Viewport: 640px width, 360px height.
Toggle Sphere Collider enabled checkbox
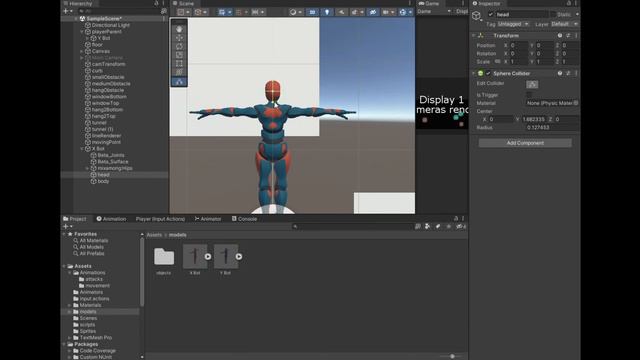488,73
